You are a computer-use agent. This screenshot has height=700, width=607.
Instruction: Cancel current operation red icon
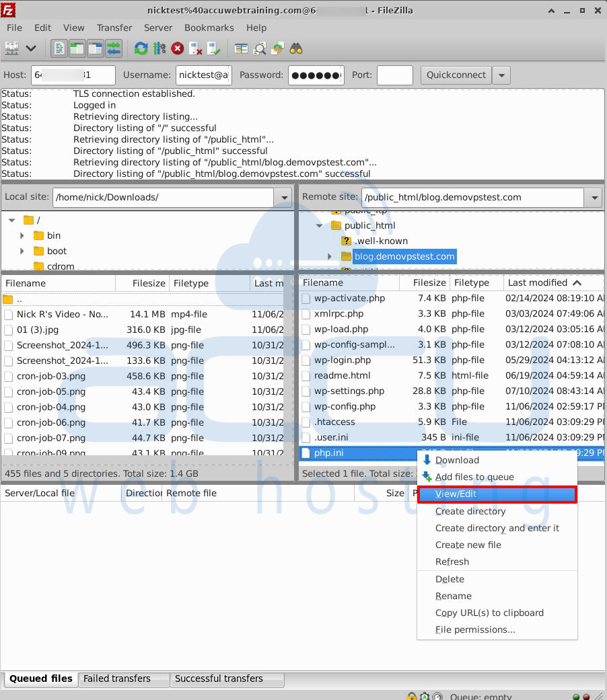[177, 48]
